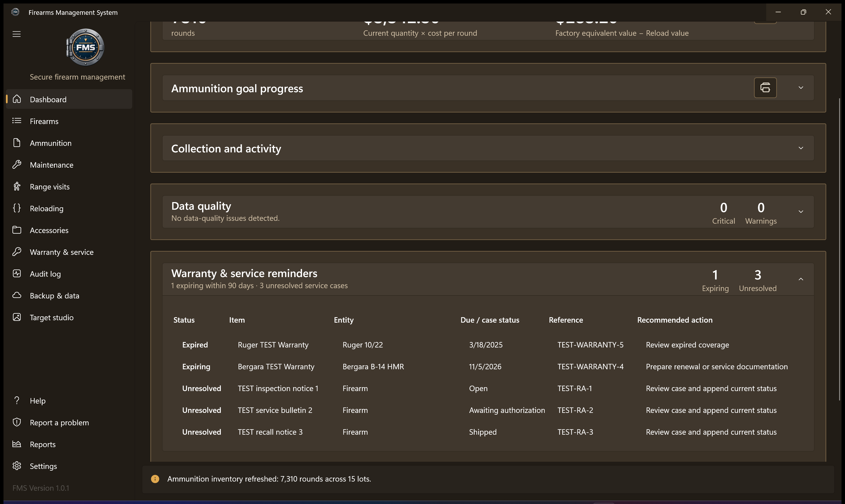This screenshot has height=504, width=845.
Task: Expand the Collection and activity section
Action: [x=801, y=148]
